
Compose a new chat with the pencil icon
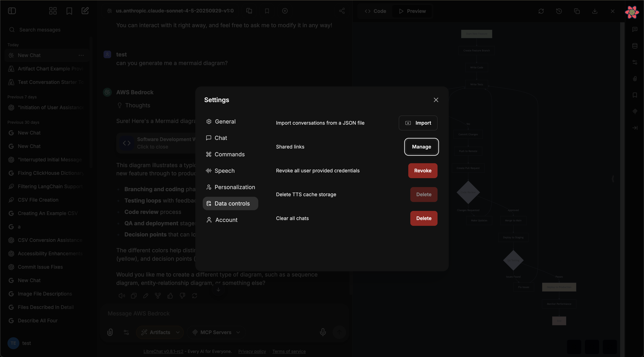click(85, 11)
